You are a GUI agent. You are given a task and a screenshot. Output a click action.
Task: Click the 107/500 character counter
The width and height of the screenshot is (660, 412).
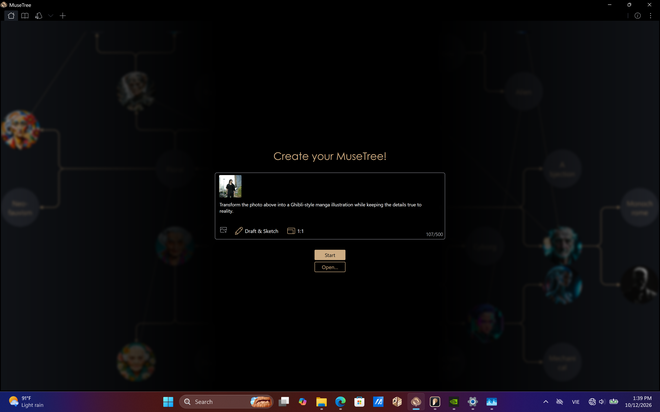point(434,234)
